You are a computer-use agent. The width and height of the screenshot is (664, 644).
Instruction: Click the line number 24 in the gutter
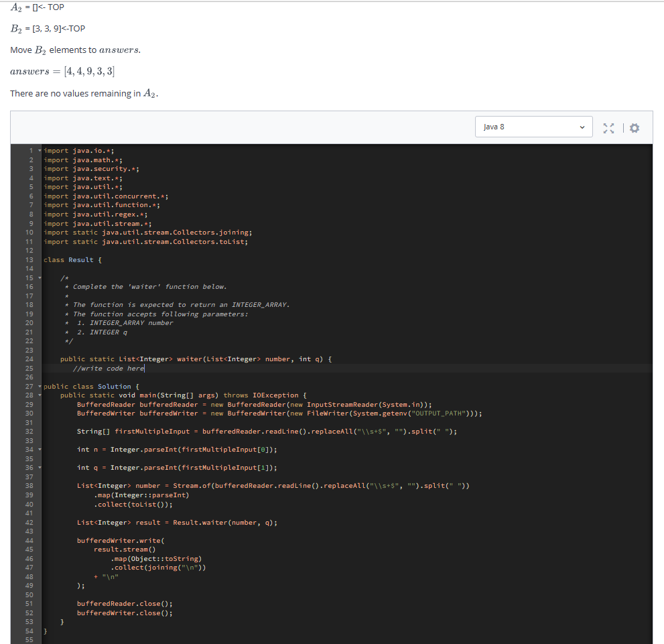click(x=30, y=359)
